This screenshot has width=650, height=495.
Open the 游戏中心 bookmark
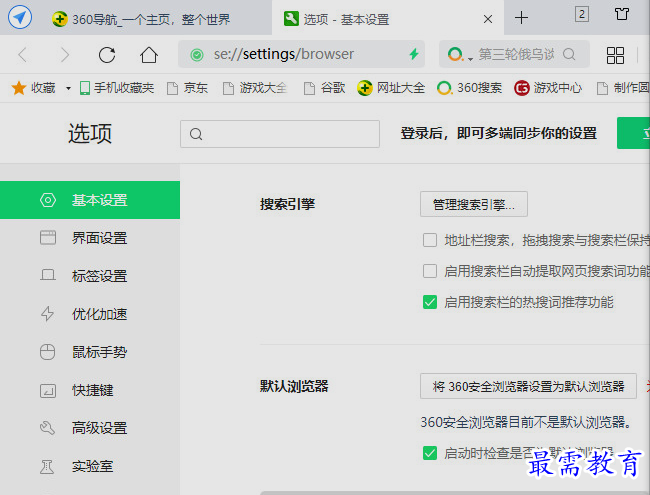tap(548, 88)
